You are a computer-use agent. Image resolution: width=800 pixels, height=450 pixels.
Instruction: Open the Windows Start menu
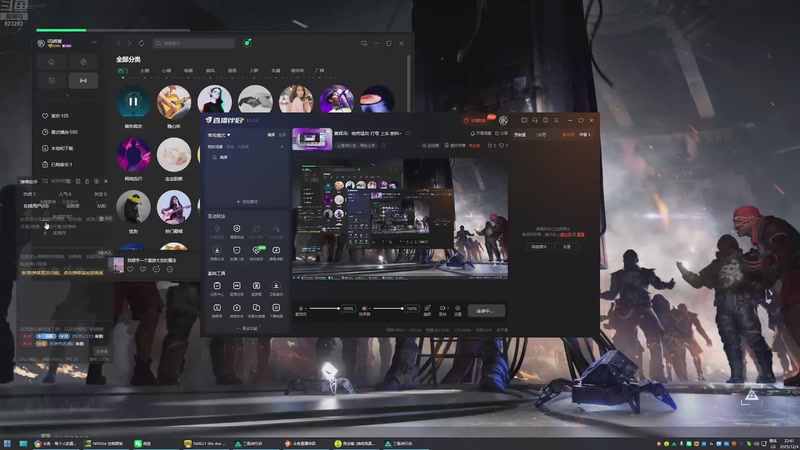7,443
